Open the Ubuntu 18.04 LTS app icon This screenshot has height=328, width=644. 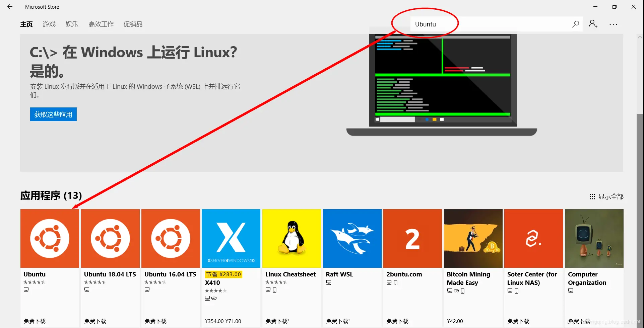pos(110,238)
